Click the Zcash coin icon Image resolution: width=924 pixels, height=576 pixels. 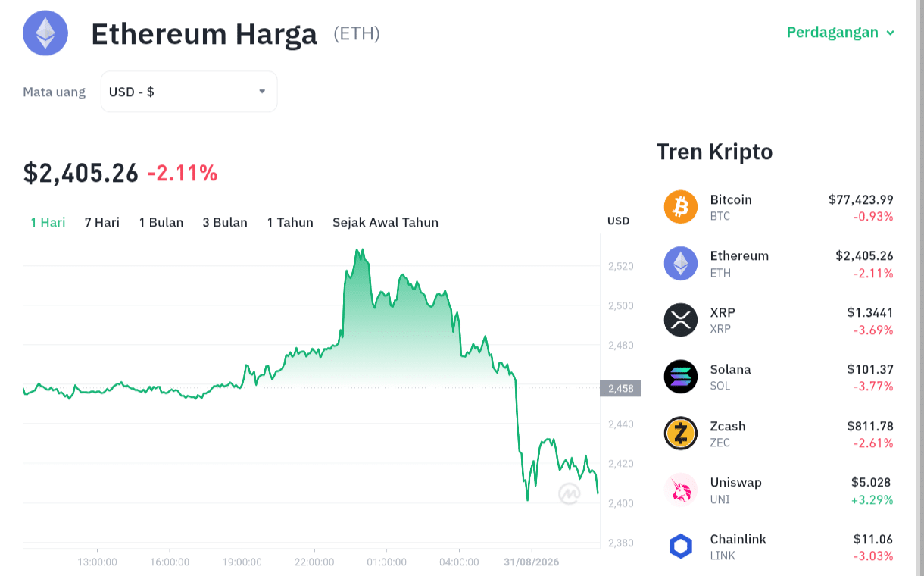pyautogui.click(x=680, y=434)
